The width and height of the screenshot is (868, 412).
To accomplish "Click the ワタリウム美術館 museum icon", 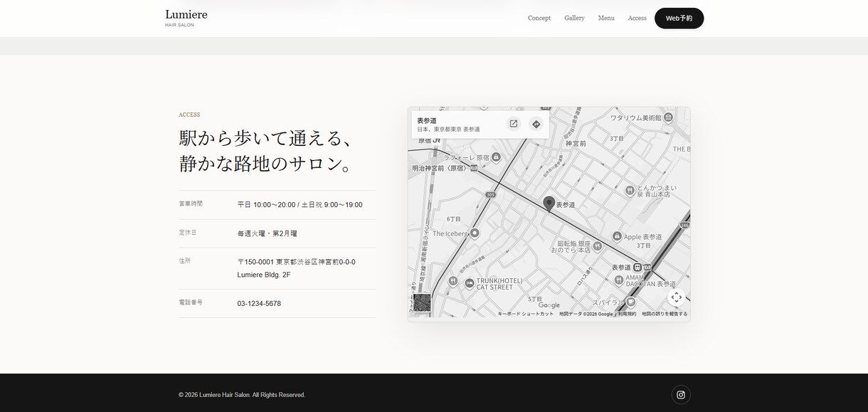I will tap(668, 117).
